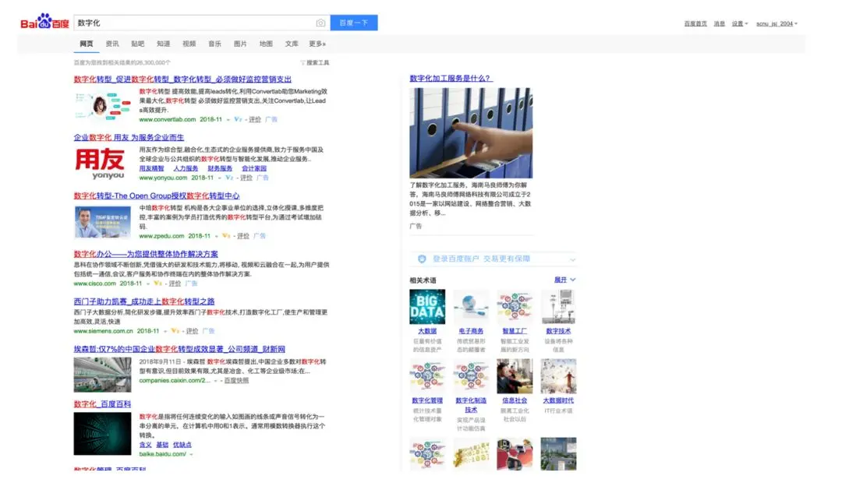
Task: Open result 企业数字化 用友 为服务企业而生
Action: click(129, 137)
